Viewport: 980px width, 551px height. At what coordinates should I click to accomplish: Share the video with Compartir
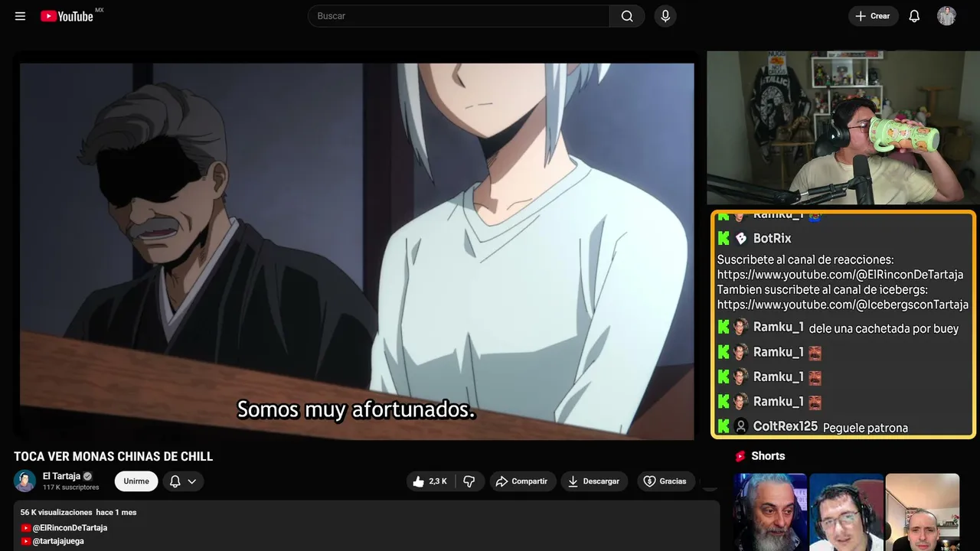click(x=523, y=481)
